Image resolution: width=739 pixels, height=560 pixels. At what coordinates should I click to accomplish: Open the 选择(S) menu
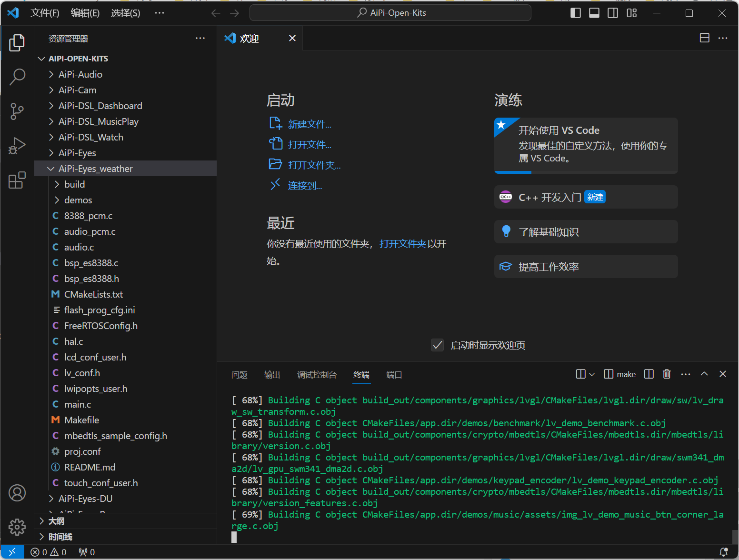[126, 13]
